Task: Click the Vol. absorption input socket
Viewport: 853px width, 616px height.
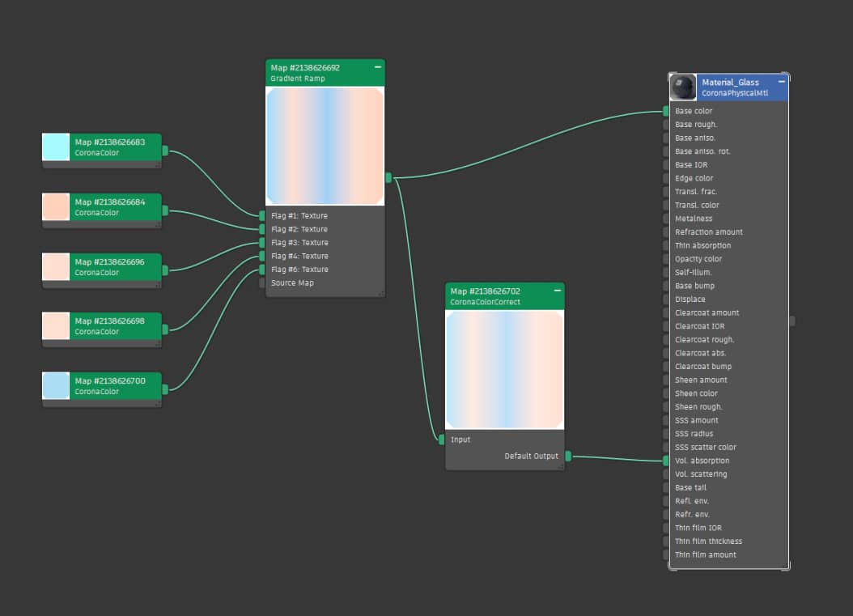Action: [666, 461]
